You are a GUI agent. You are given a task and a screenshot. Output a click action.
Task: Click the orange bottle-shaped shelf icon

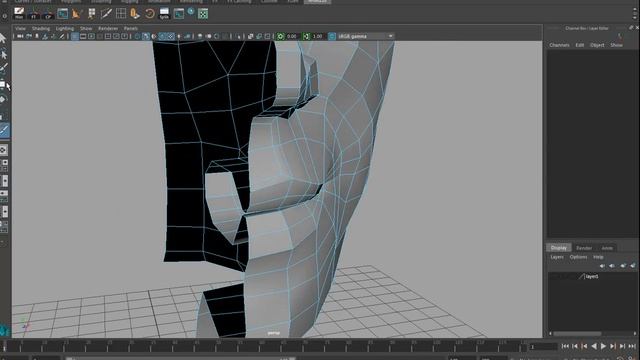tap(135, 13)
